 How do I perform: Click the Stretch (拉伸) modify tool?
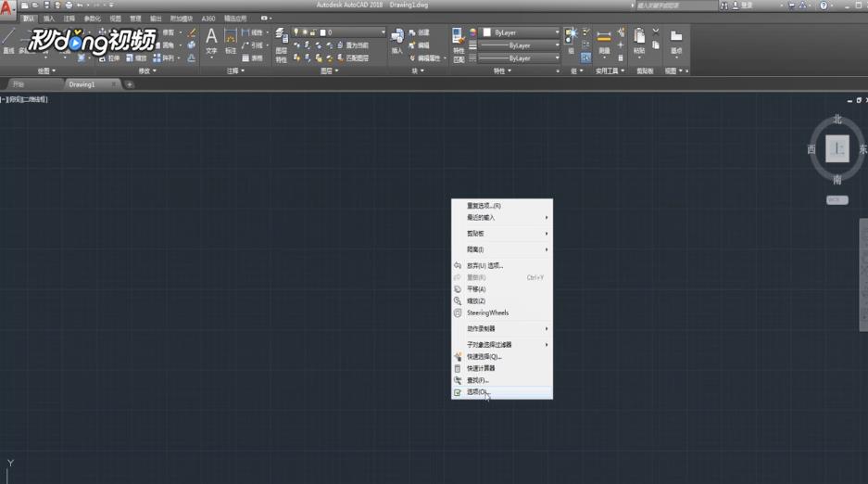pos(109,58)
